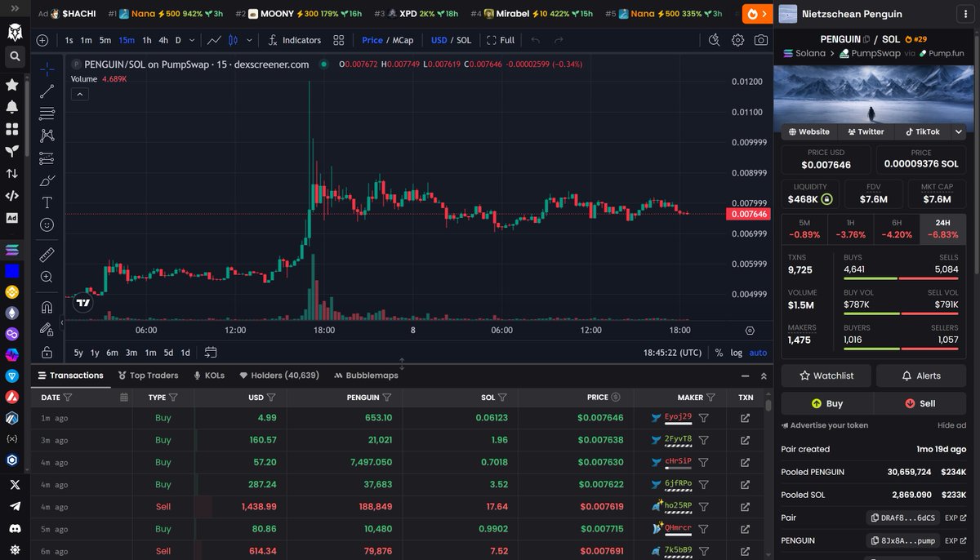Select the zoom-in magnifier chart tool

click(x=47, y=278)
